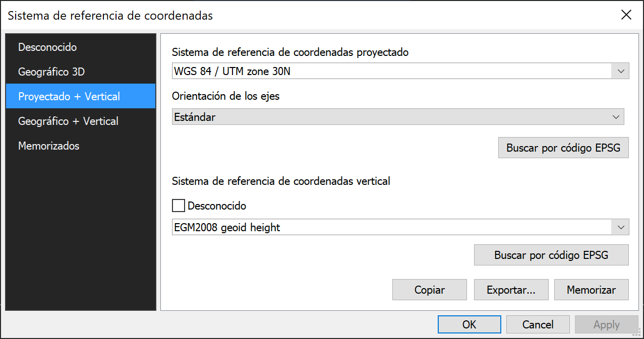Expand the vertical coordinate system dropdown arrow
644x339 pixels.
[x=620, y=227]
